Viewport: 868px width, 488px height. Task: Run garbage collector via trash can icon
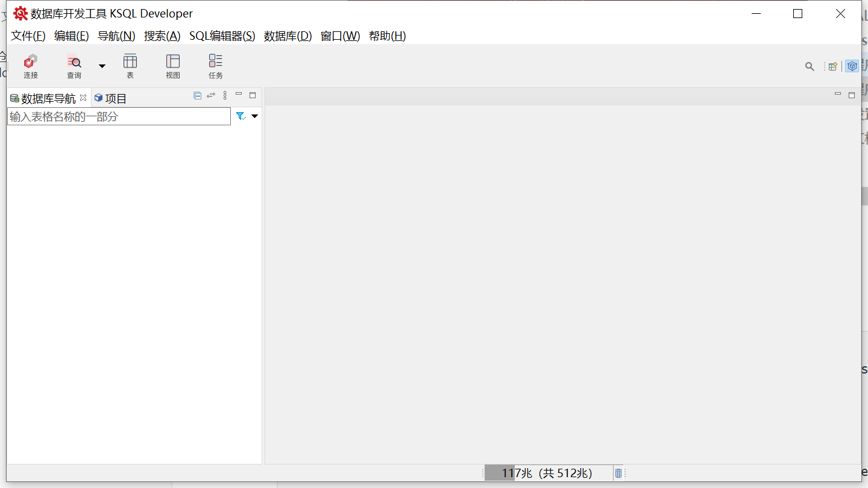[618, 473]
